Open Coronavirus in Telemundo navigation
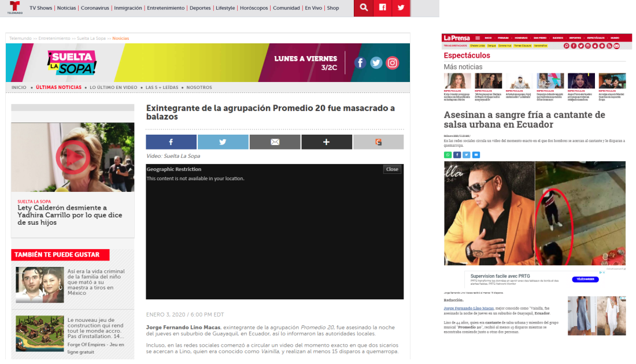The image size is (636, 364). [95, 8]
